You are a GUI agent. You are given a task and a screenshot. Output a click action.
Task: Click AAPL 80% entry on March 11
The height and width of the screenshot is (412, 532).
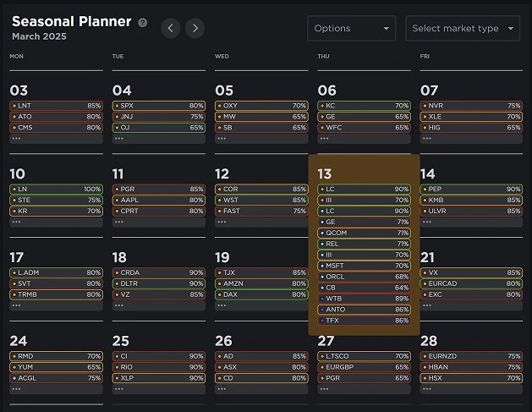159,200
